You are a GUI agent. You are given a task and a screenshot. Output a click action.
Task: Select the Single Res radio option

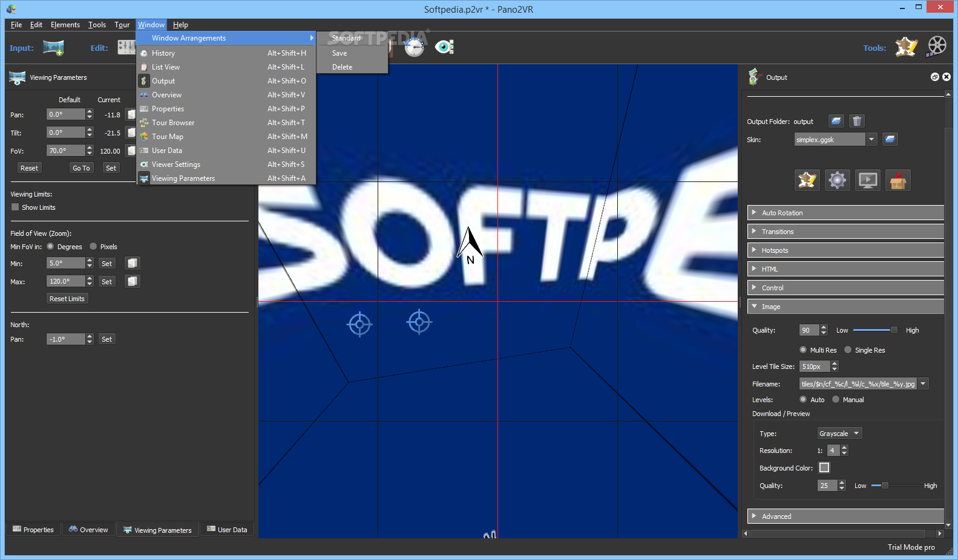(x=848, y=350)
